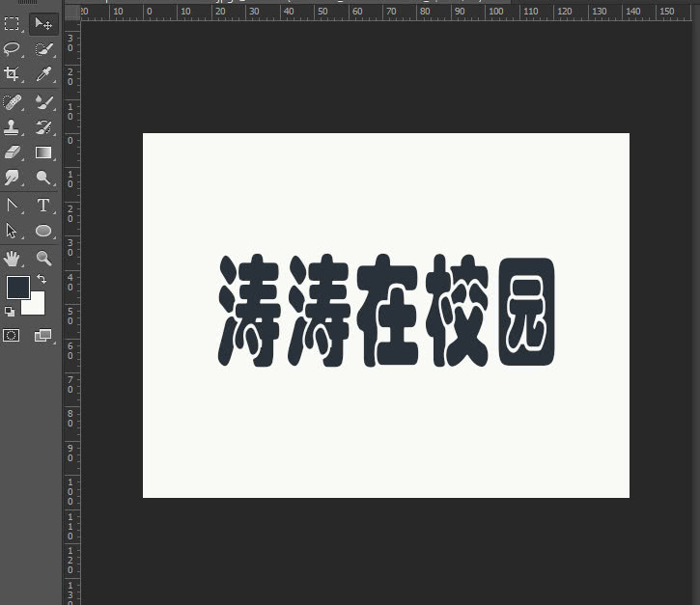Viewport: 700px width, 605px height.
Task: Select the Lasso tool
Action: (12, 48)
